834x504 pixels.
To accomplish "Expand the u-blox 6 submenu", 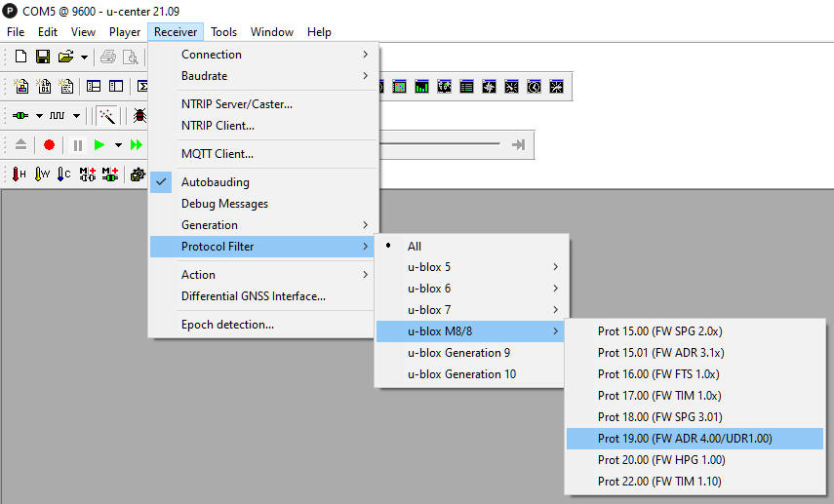I will 472,289.
